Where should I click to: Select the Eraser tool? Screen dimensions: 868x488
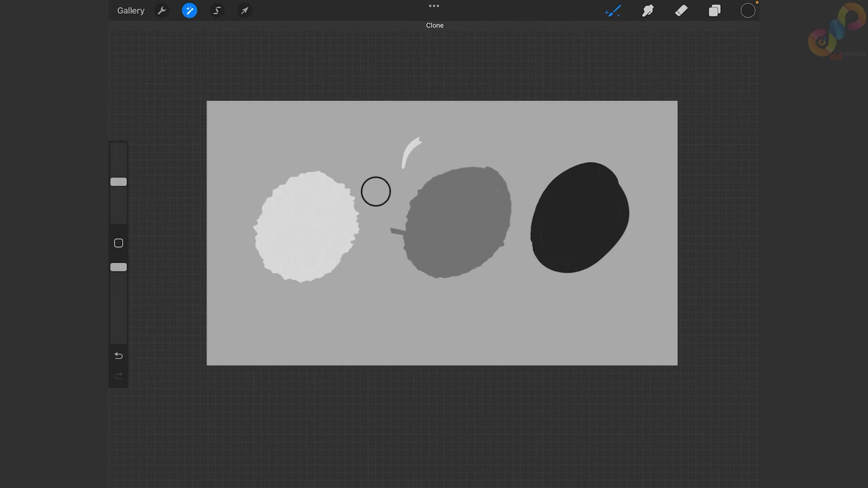pos(681,11)
